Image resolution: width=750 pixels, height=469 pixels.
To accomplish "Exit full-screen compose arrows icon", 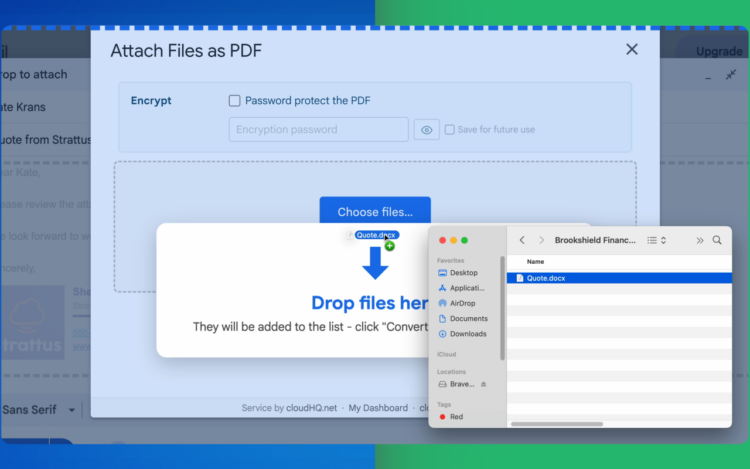I will pyautogui.click(x=731, y=75).
